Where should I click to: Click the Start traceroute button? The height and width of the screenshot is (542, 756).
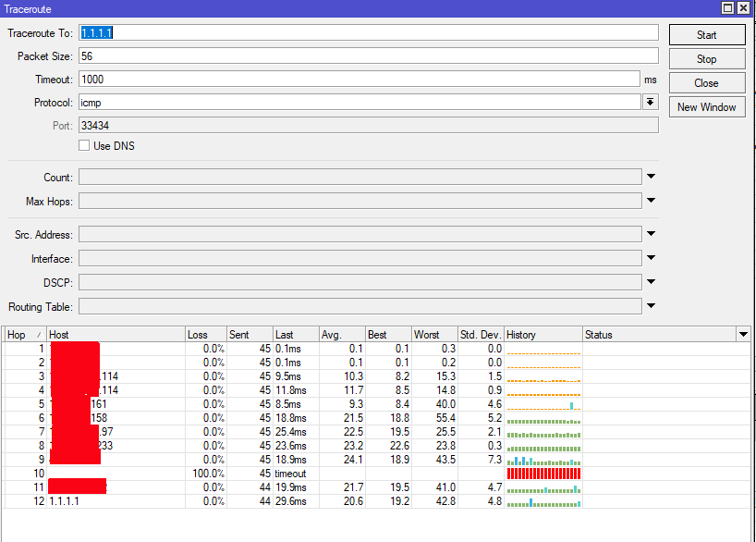point(707,35)
